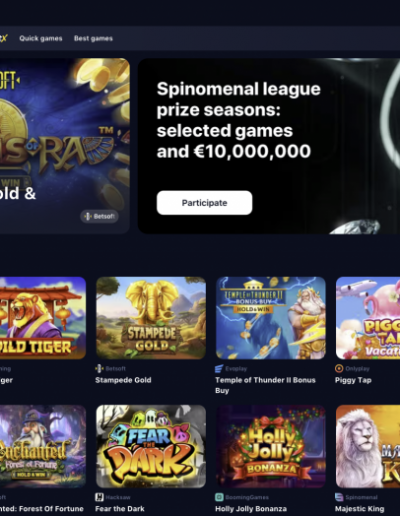
Task: Click the Hacksaw provider icon
Action: click(99, 497)
